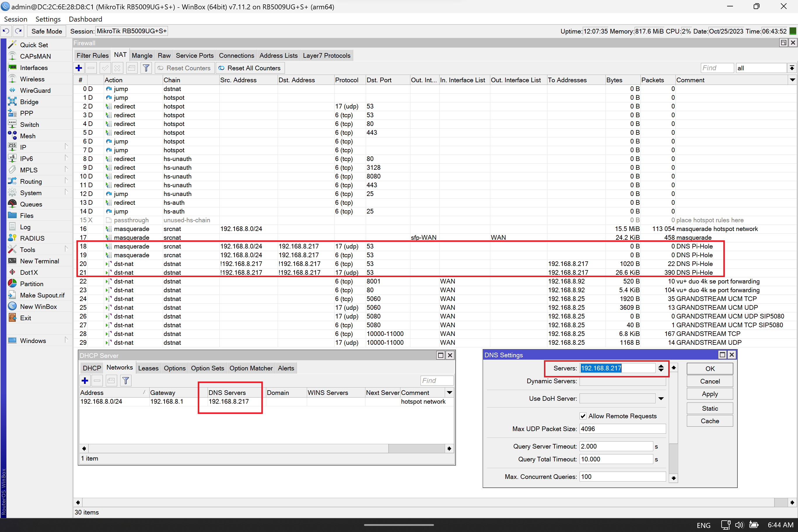Expand the IP sidebar submenu

coord(66,147)
